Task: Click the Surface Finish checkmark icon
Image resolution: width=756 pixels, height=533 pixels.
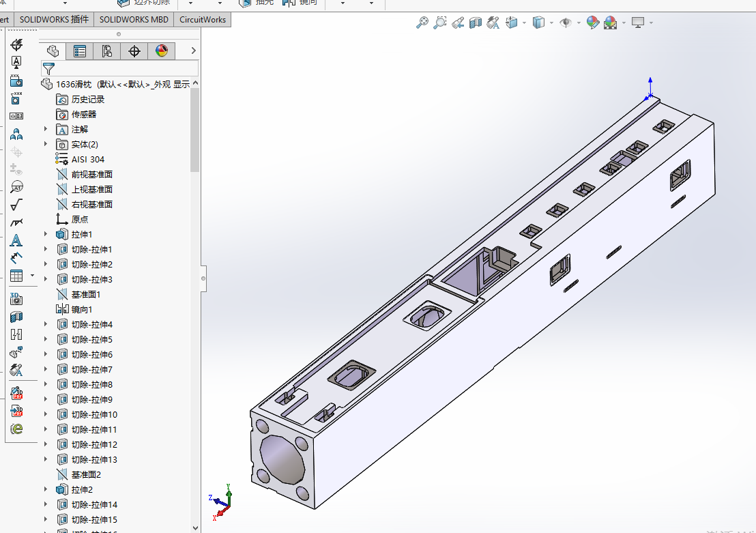Action: [x=16, y=205]
